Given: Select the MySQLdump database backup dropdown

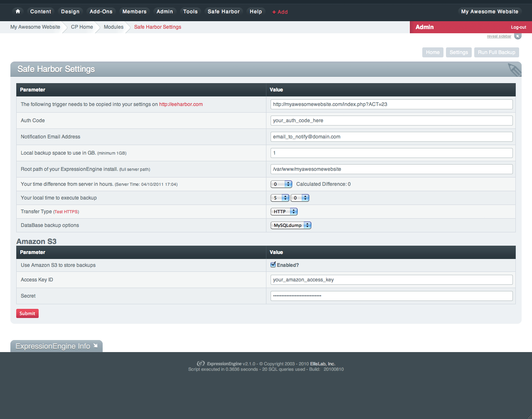Looking at the screenshot, I should [291, 225].
